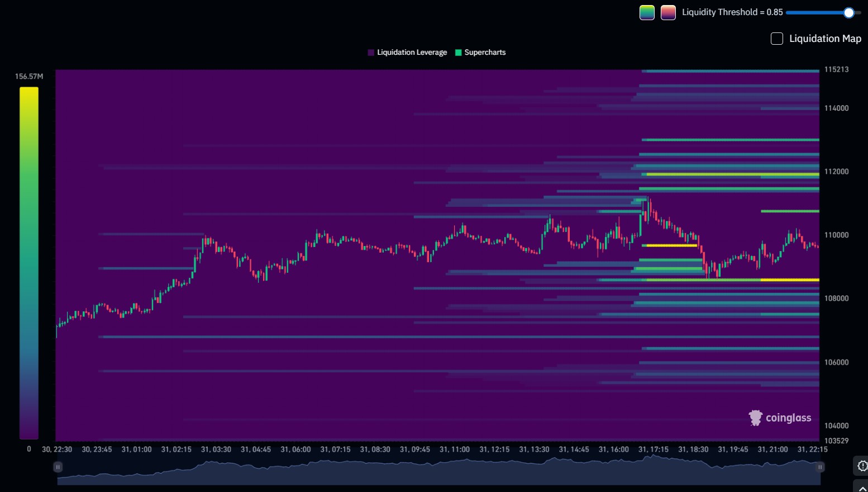
Task: Click the 31, 17:15 time label
Action: (x=653, y=450)
